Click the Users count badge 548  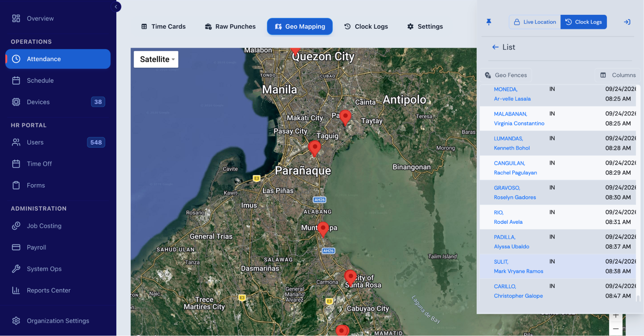96,142
